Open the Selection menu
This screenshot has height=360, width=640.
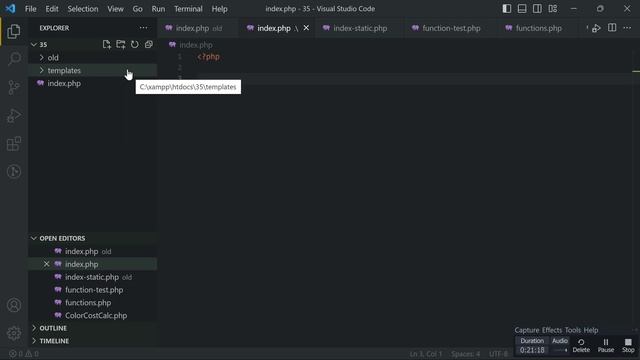pos(83,9)
